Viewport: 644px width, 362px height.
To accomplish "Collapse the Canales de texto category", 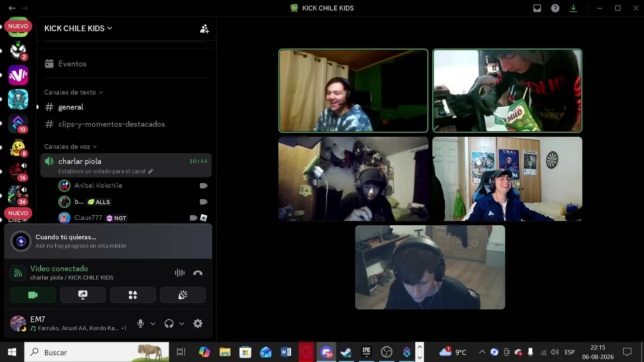I will pos(73,92).
